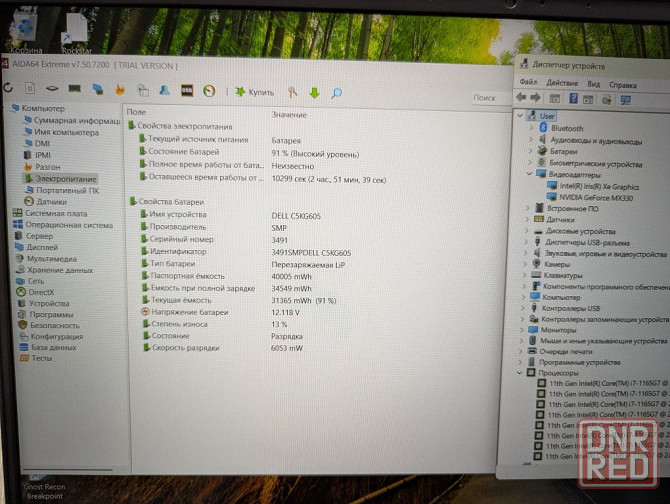Click the AIDA64 magnifier search icon
The height and width of the screenshot is (504, 670).
[x=336, y=93]
